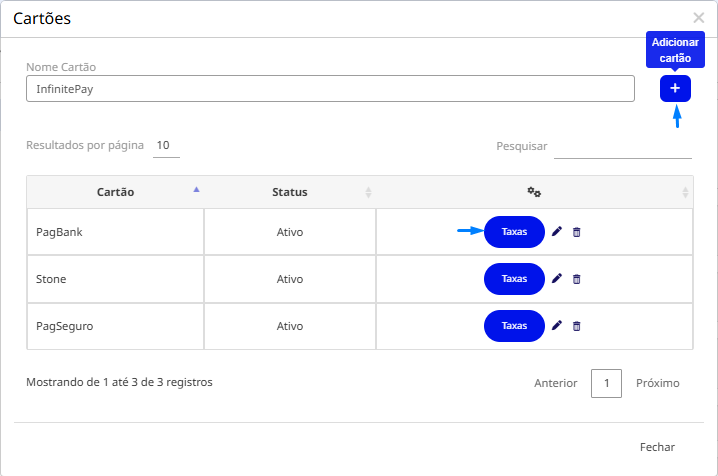Edit the PagBank card with pencil icon
The image size is (718, 476).
pos(557,232)
